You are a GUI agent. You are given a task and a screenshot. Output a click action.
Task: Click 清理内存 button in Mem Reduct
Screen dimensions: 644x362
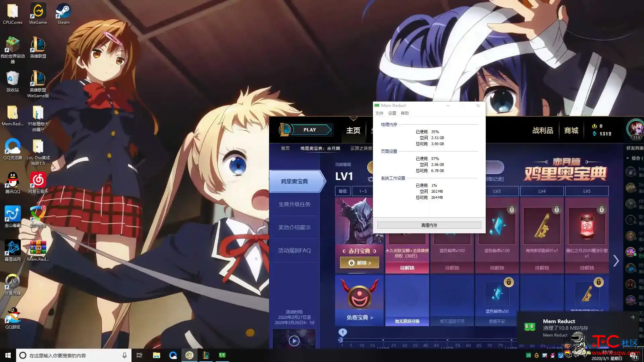click(x=429, y=225)
